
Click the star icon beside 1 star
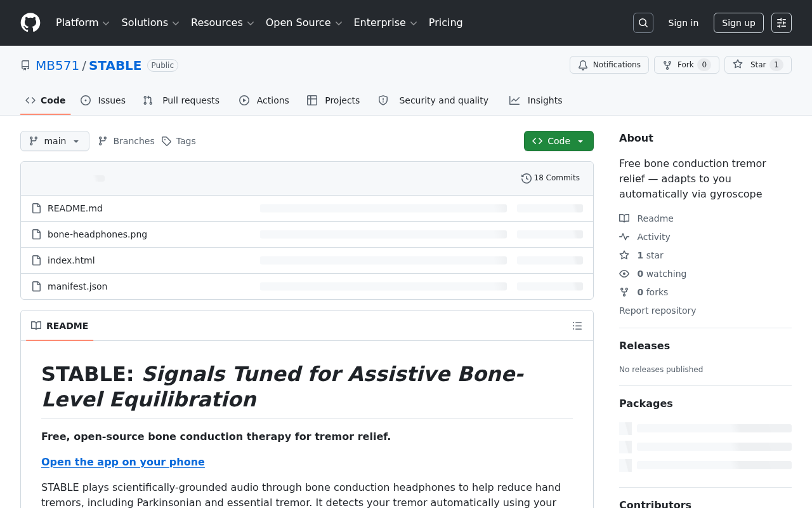(x=624, y=255)
